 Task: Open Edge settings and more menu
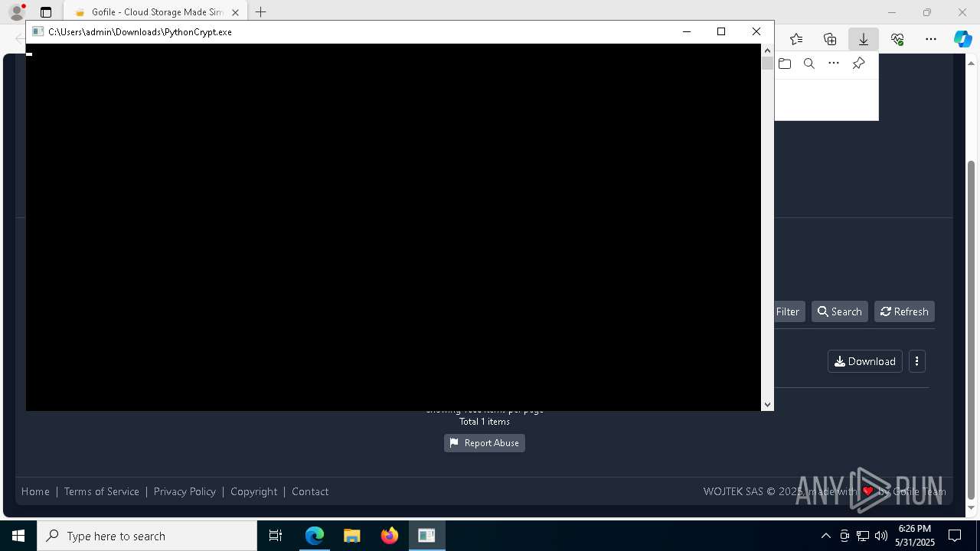click(931, 39)
